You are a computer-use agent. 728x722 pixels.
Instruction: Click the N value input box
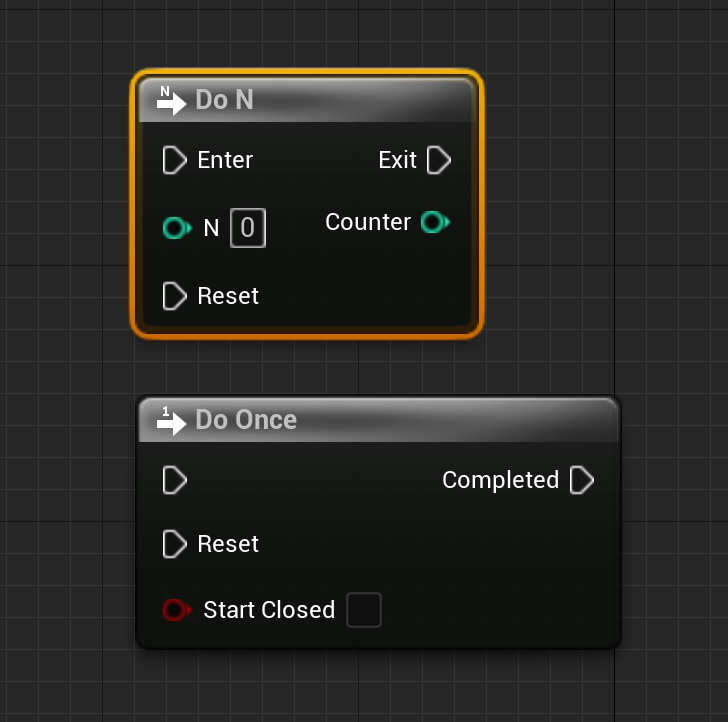point(248,228)
